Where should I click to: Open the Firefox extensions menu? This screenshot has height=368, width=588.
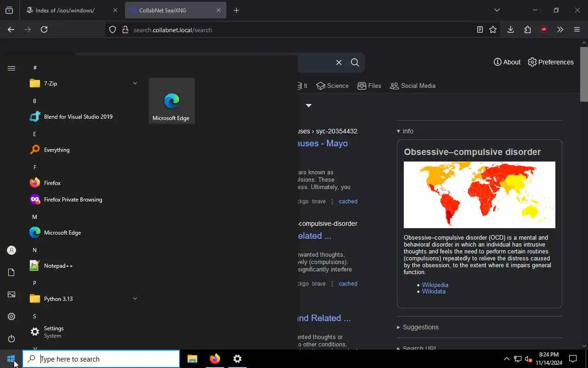click(x=527, y=29)
